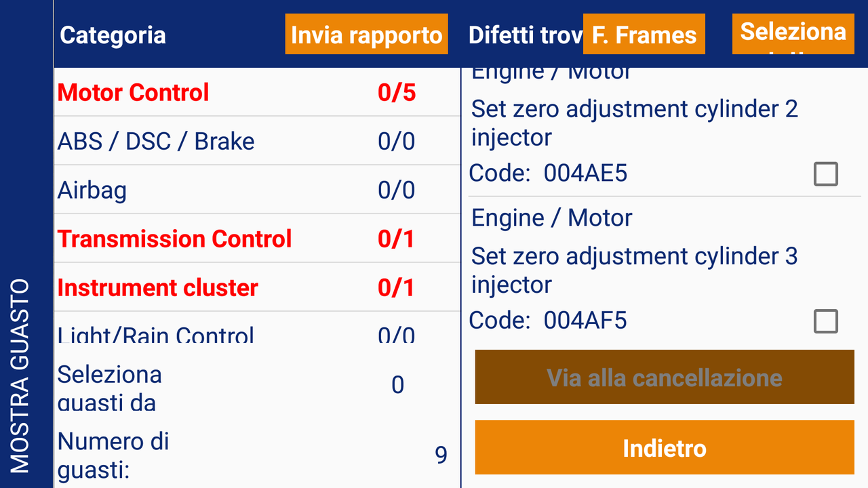
Task: Click the MOSTRA GUASTO side tab
Action: click(20, 375)
